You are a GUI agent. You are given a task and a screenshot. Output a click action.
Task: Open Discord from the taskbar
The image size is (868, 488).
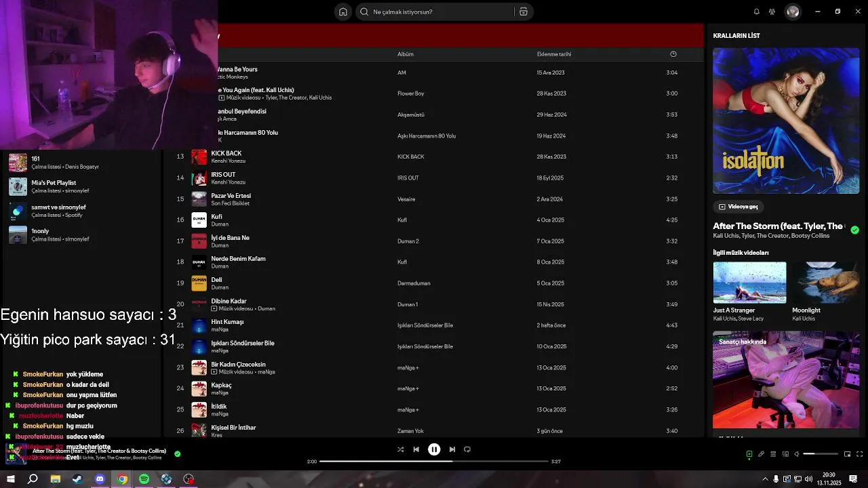(x=100, y=479)
